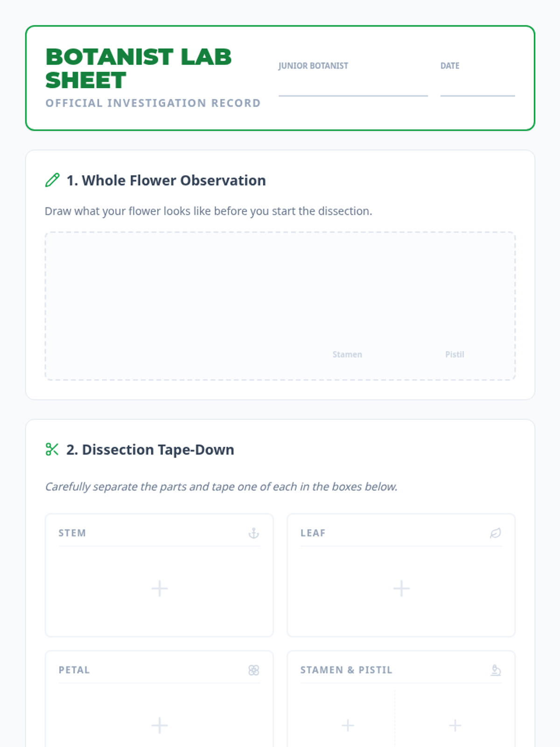Click the Dissection Tape-Down heading
Screen dimensions: 560x747
click(x=150, y=450)
